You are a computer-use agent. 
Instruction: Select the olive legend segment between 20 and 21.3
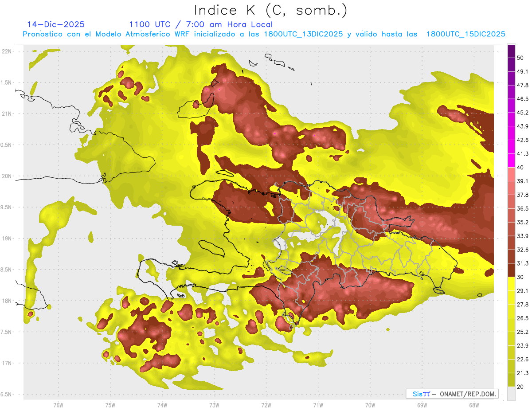pyautogui.click(x=511, y=380)
